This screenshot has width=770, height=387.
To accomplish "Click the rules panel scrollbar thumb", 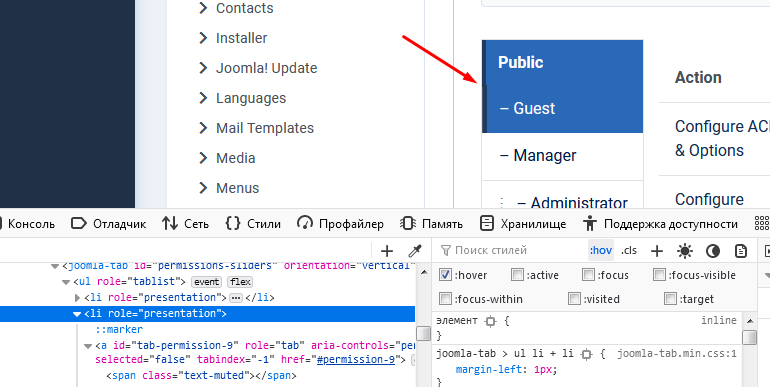I will click(749, 338).
